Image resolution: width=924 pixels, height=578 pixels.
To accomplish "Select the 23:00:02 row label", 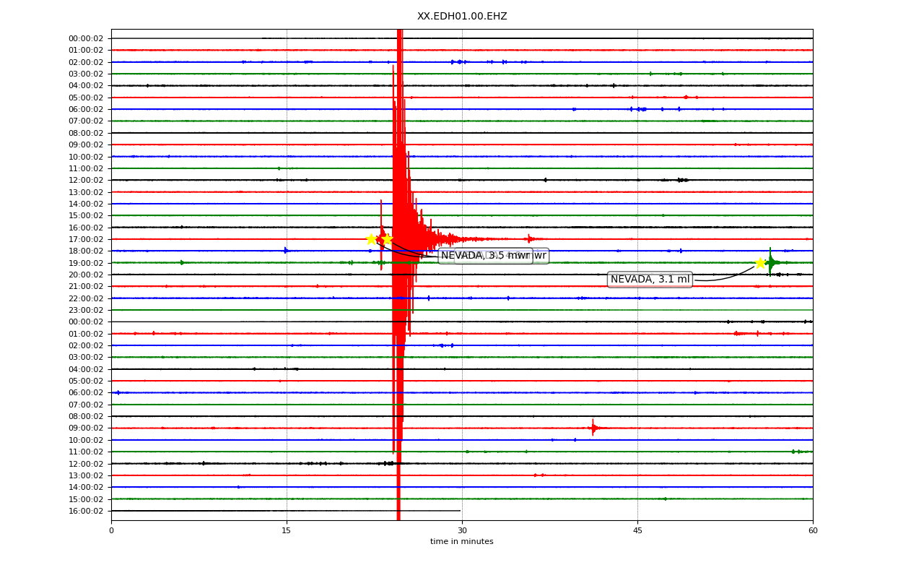I will click(86, 310).
